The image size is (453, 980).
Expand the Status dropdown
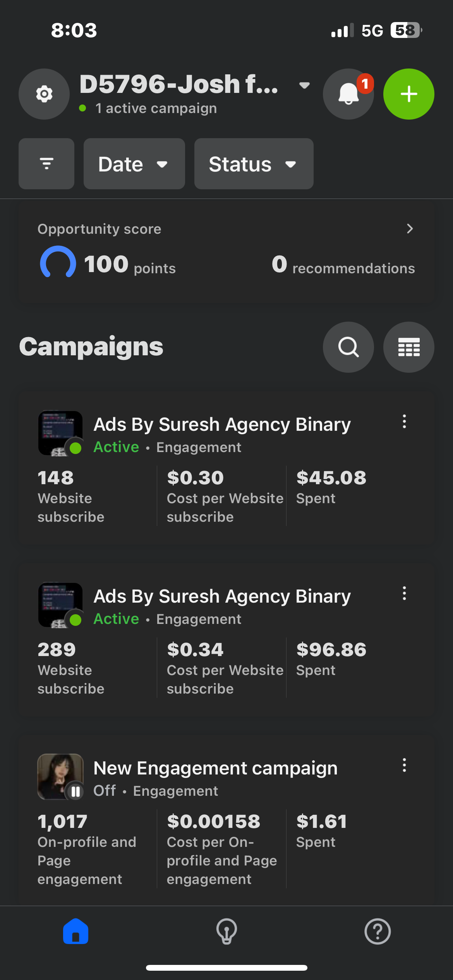254,164
